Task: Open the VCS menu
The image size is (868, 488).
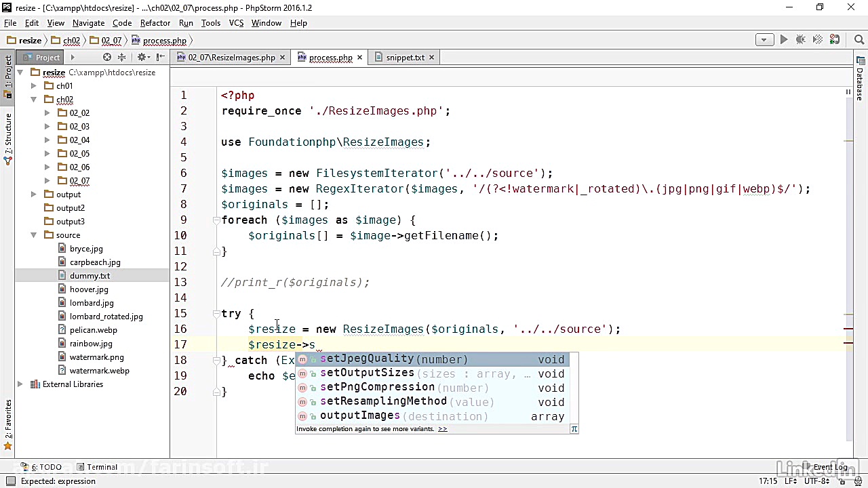Action: click(236, 23)
